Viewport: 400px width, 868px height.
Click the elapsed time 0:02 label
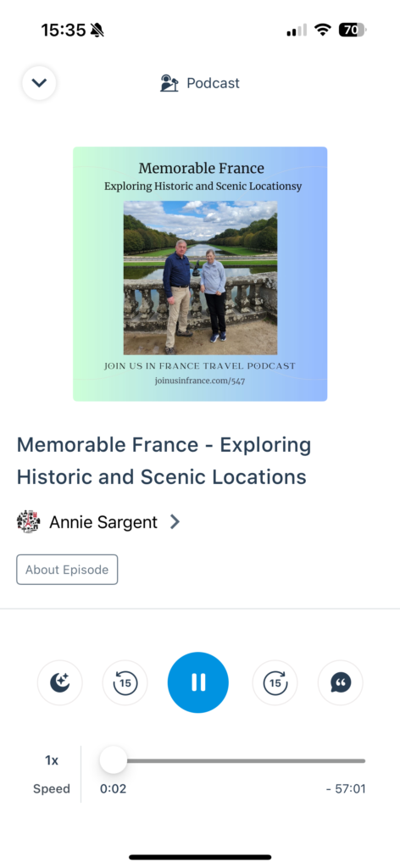pos(113,789)
